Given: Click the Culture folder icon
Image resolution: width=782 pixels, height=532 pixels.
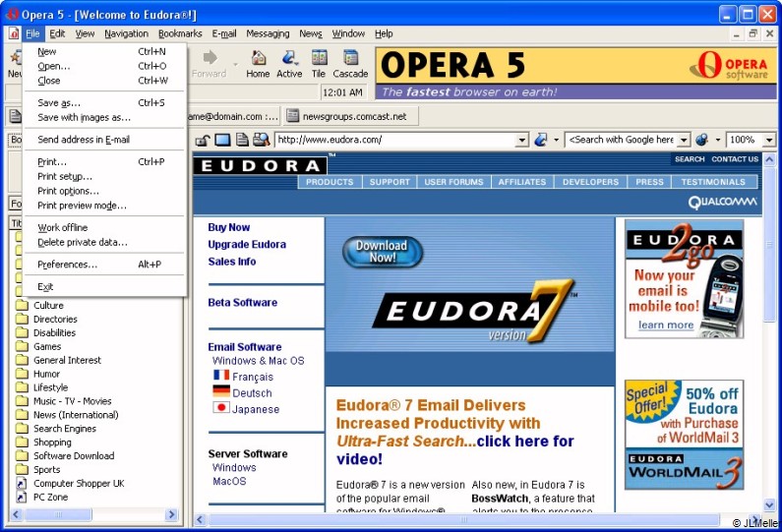Looking at the screenshot, I should [x=22, y=305].
